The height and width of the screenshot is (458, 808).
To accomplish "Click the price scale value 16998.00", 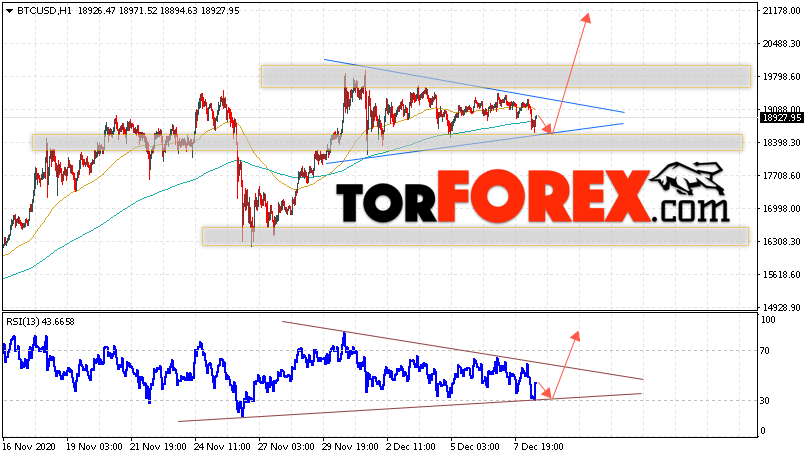I will coord(781,209).
